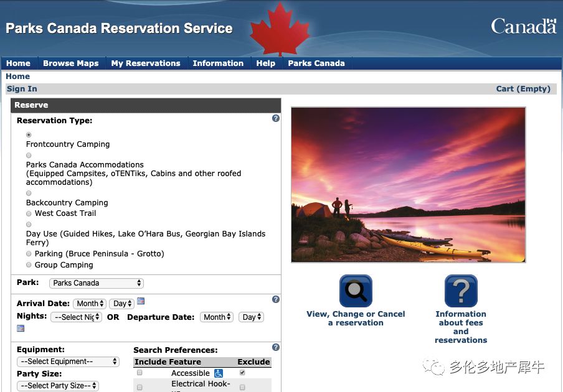Go to Home in navigation bar

[18, 63]
